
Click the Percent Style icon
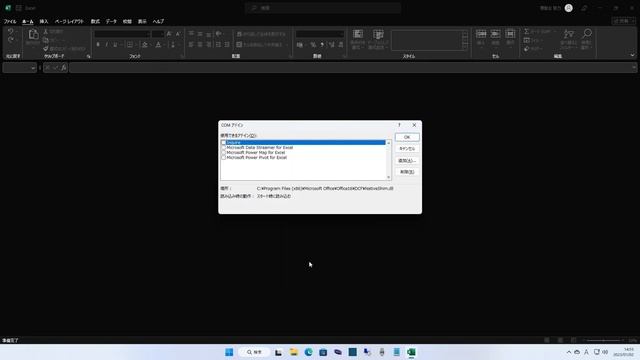tap(313, 44)
